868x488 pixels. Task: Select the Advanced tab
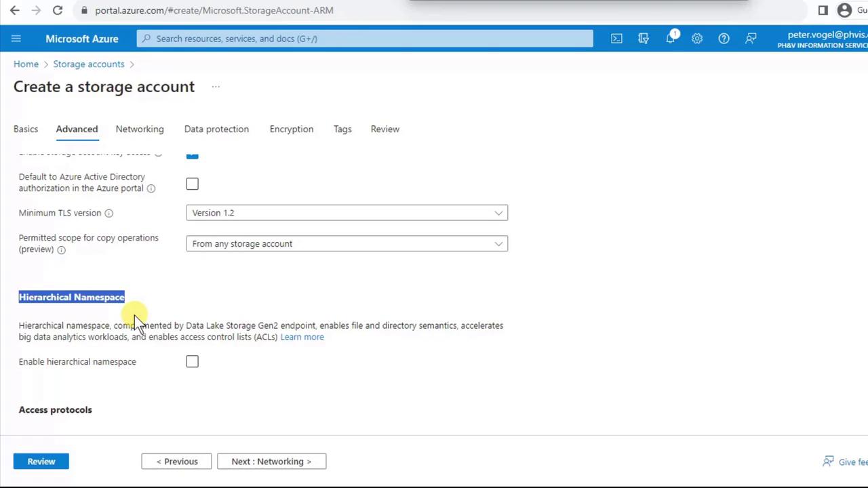tap(77, 129)
